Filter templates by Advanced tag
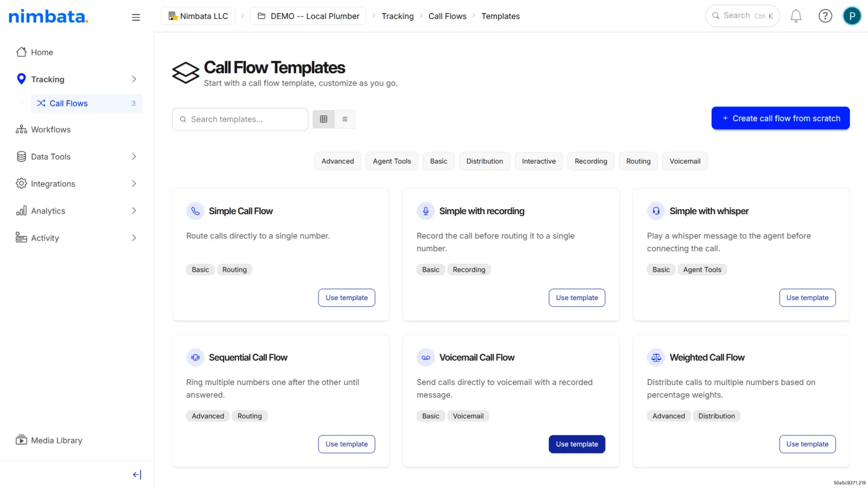868x488 pixels. click(337, 161)
